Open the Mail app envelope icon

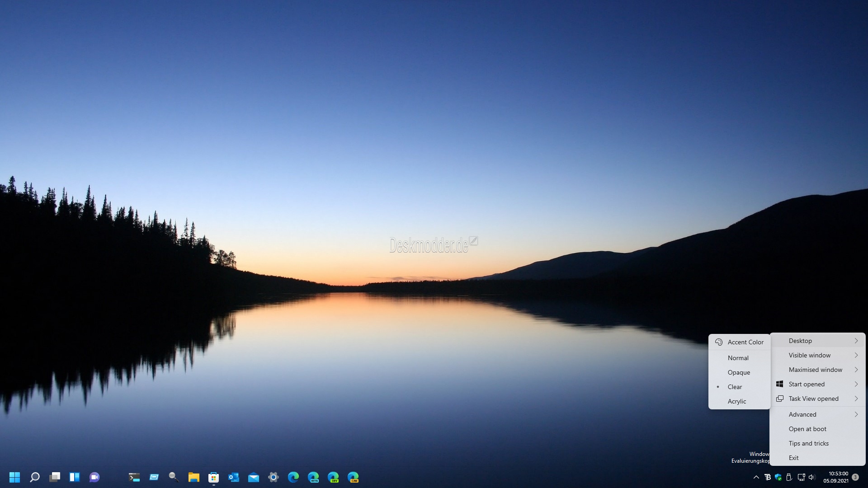coord(254,477)
